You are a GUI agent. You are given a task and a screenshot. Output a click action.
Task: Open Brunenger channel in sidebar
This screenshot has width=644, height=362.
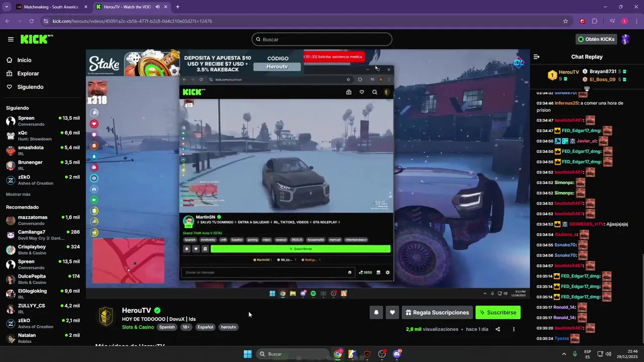pos(43,165)
